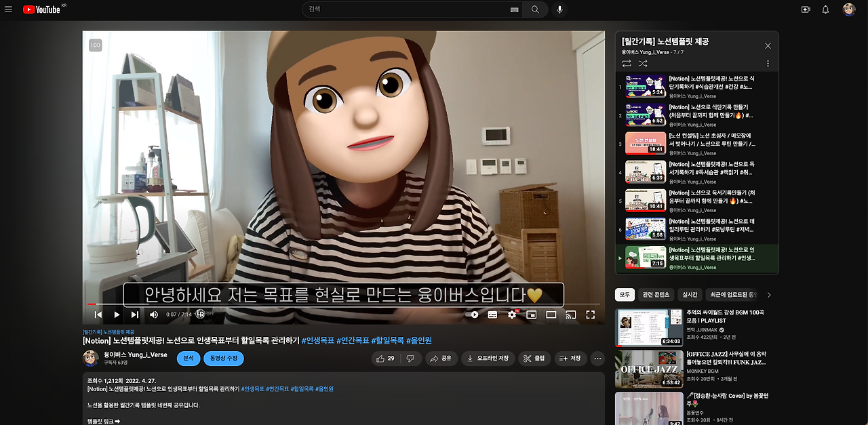
Task: Click the #인생목표 hashtag in the title
Action: (317, 340)
